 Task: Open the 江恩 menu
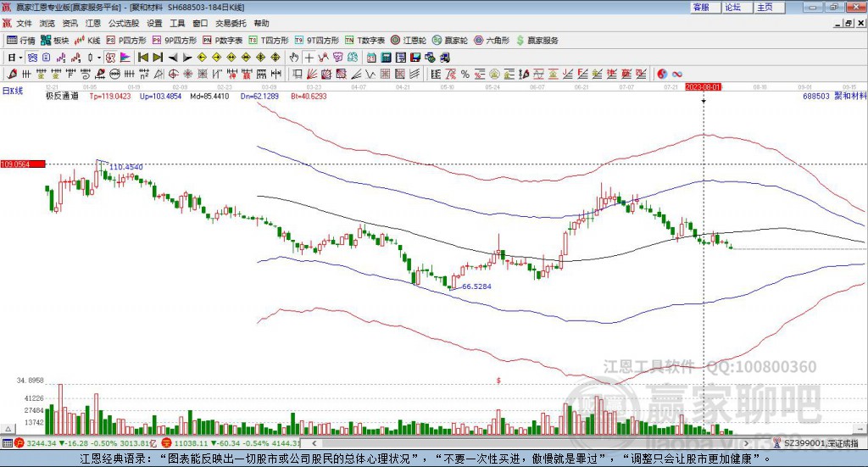pyautogui.click(x=93, y=23)
